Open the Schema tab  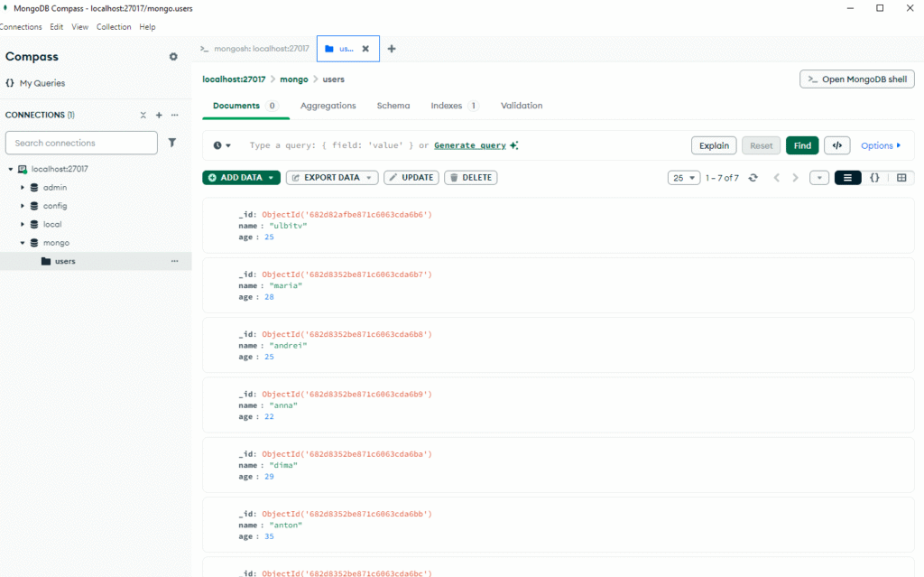click(x=393, y=107)
